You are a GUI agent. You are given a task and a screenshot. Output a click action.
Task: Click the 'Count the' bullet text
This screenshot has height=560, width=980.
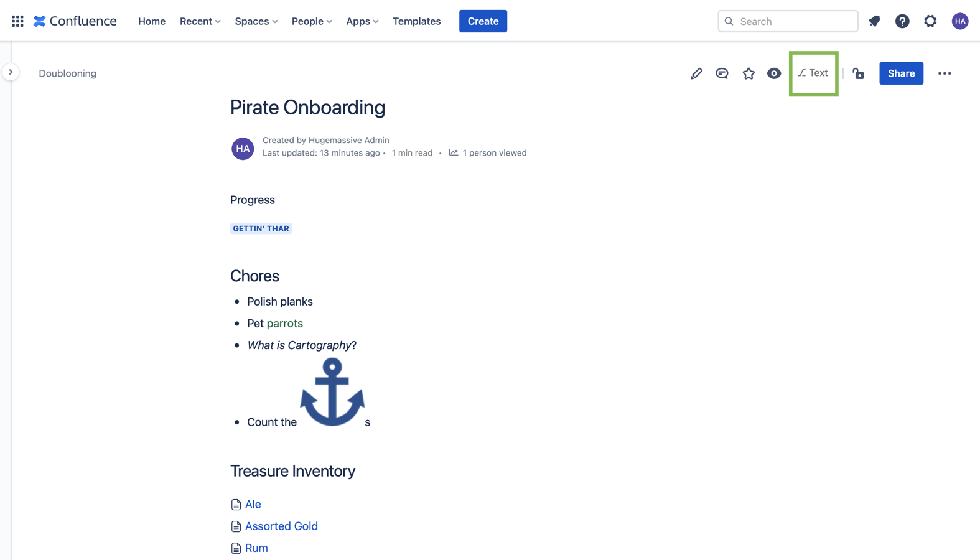click(x=272, y=422)
